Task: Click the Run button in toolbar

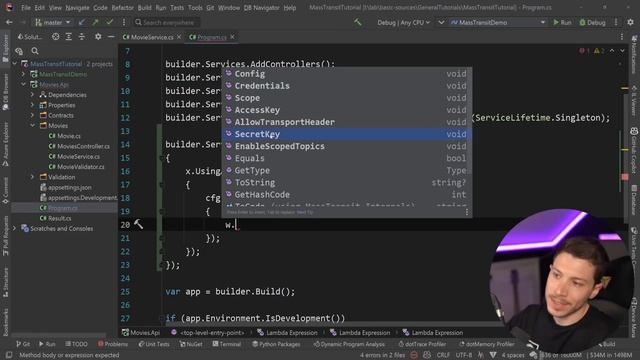Action: click(562, 22)
